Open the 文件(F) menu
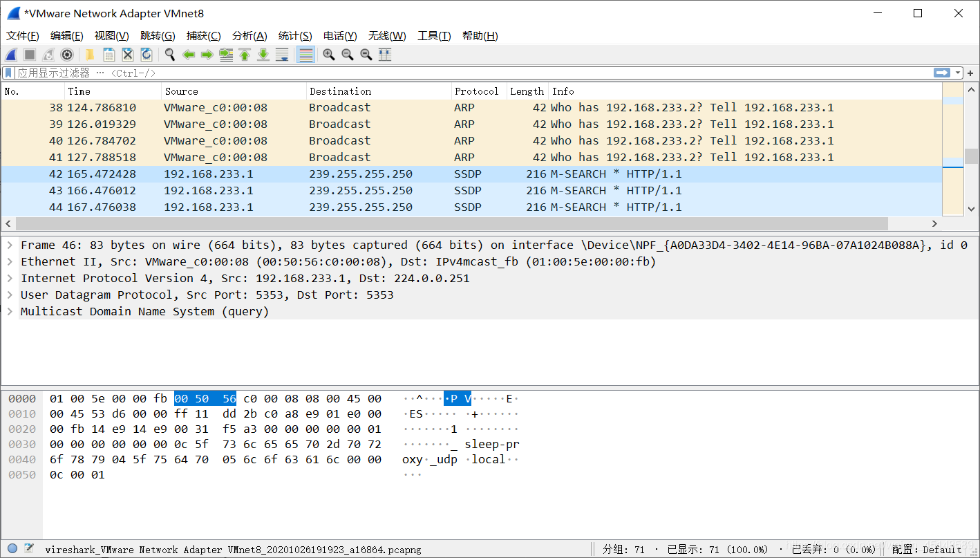This screenshot has height=558, width=980. (x=23, y=36)
